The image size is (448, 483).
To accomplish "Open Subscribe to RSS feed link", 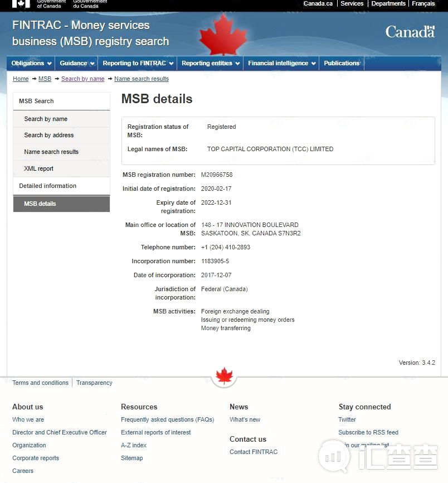I will 368,432.
